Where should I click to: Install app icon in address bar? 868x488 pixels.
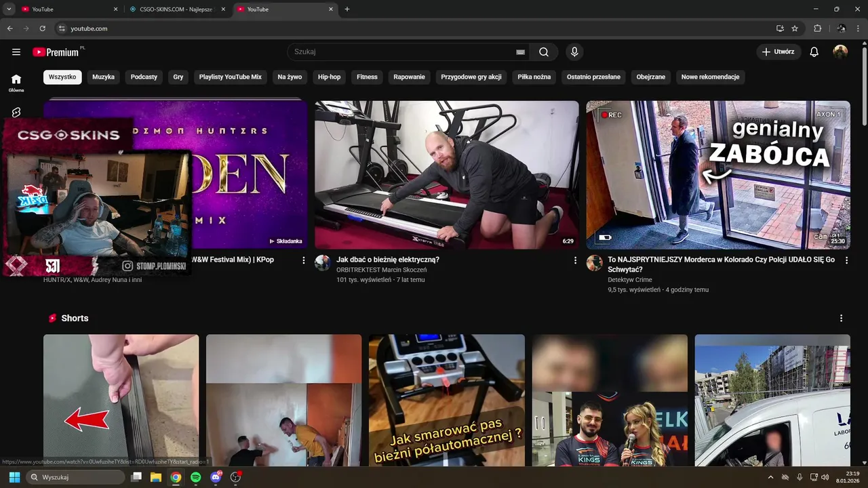(x=780, y=28)
